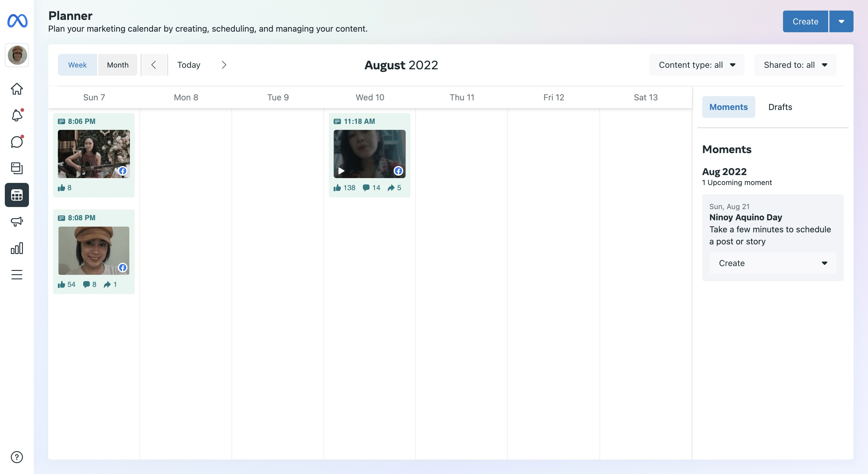Switch calendar to Week view
This screenshot has width=868, height=474.
coord(77,65)
